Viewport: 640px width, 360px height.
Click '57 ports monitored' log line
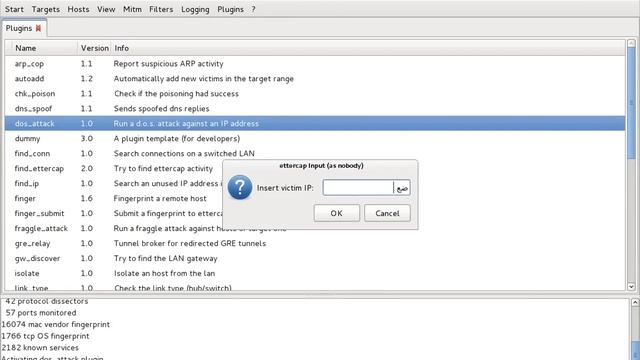click(41, 313)
